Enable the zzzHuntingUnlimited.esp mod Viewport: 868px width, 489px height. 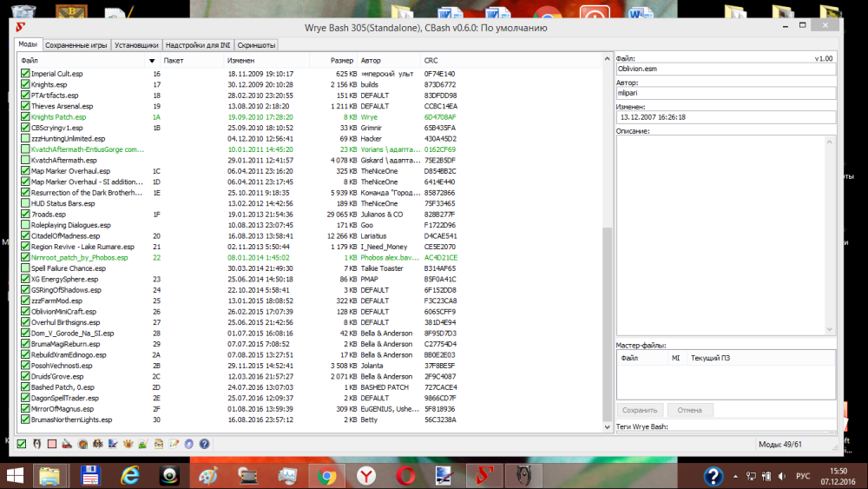(25, 138)
